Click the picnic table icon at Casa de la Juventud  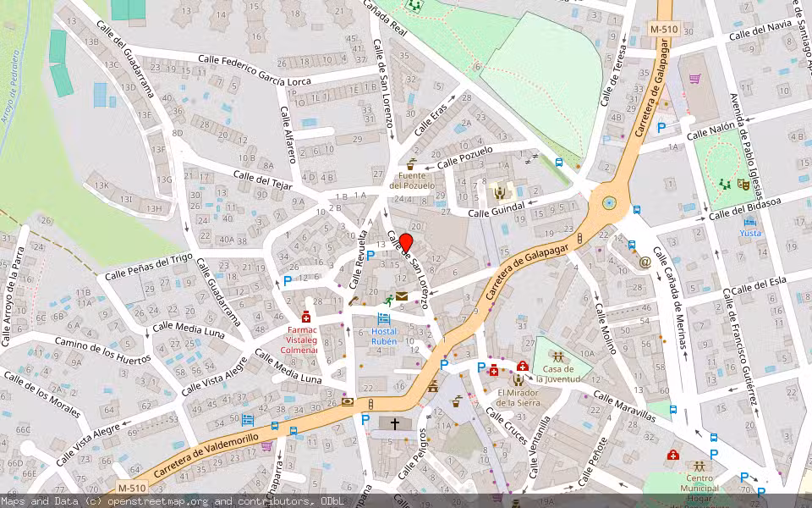pos(558,356)
